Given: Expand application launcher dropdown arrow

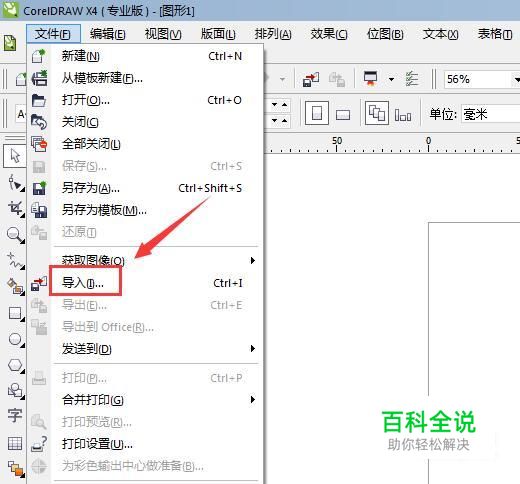Looking at the screenshot, I should (x=391, y=79).
